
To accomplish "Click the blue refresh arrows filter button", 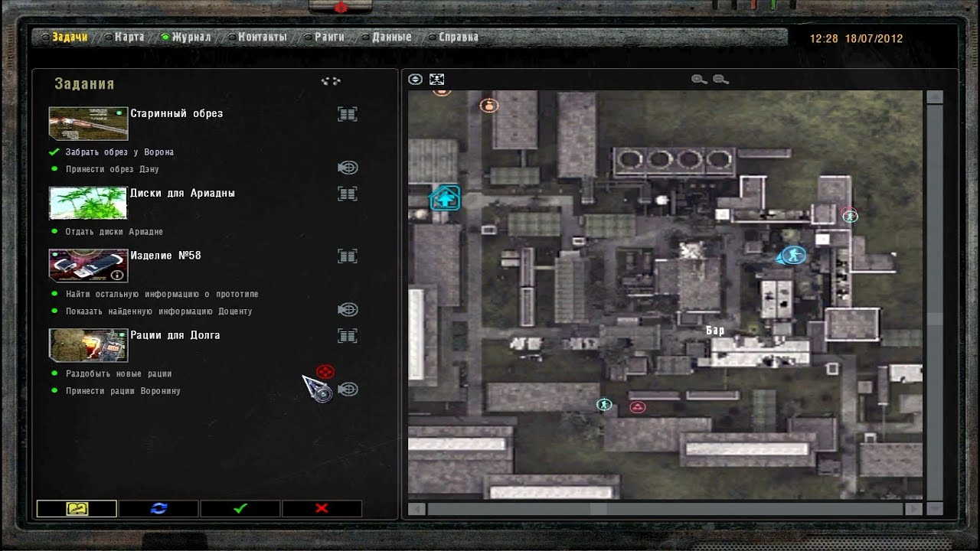I will (x=158, y=508).
